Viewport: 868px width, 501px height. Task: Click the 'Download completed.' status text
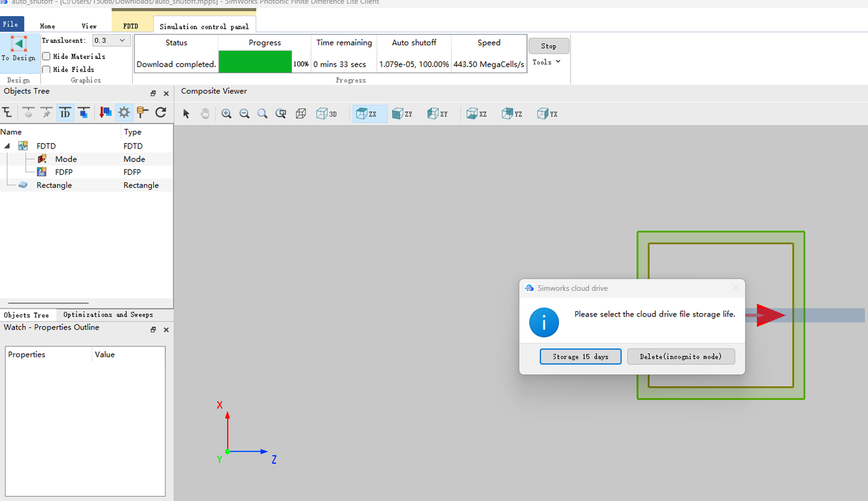pos(176,64)
